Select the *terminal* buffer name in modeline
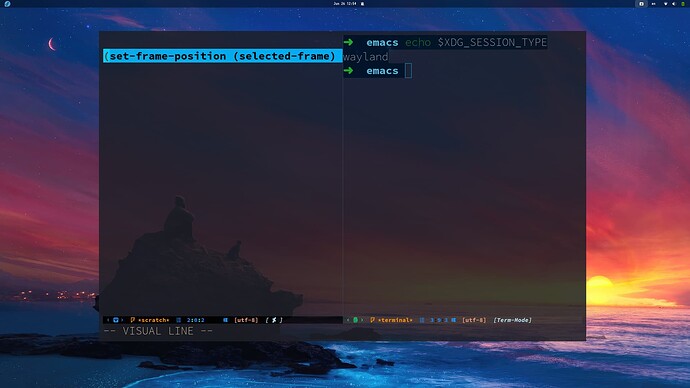Image resolution: width=690 pixels, height=388 pixels. click(395, 320)
